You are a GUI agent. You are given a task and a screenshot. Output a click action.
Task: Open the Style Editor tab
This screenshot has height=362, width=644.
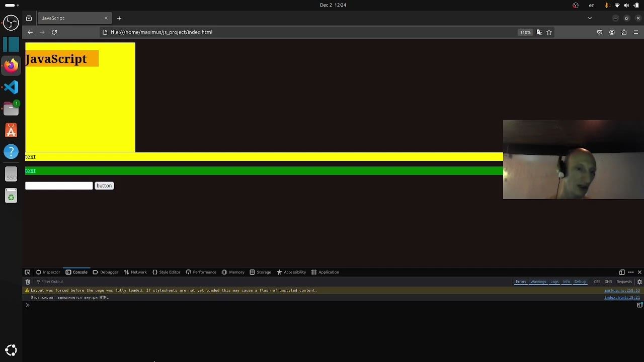coord(166,272)
